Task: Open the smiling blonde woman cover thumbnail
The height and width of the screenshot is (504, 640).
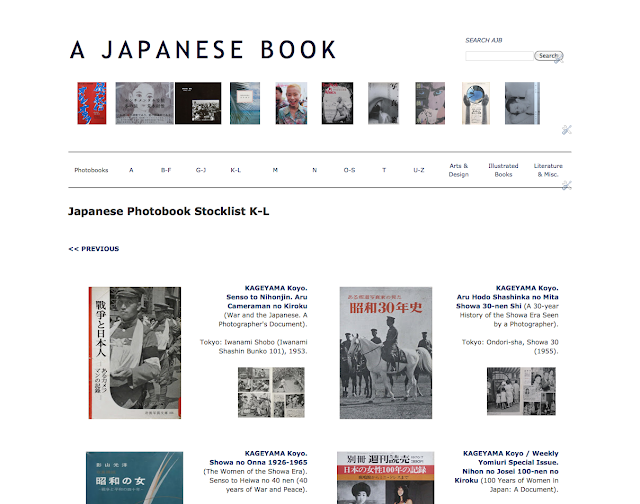Action: (291, 103)
